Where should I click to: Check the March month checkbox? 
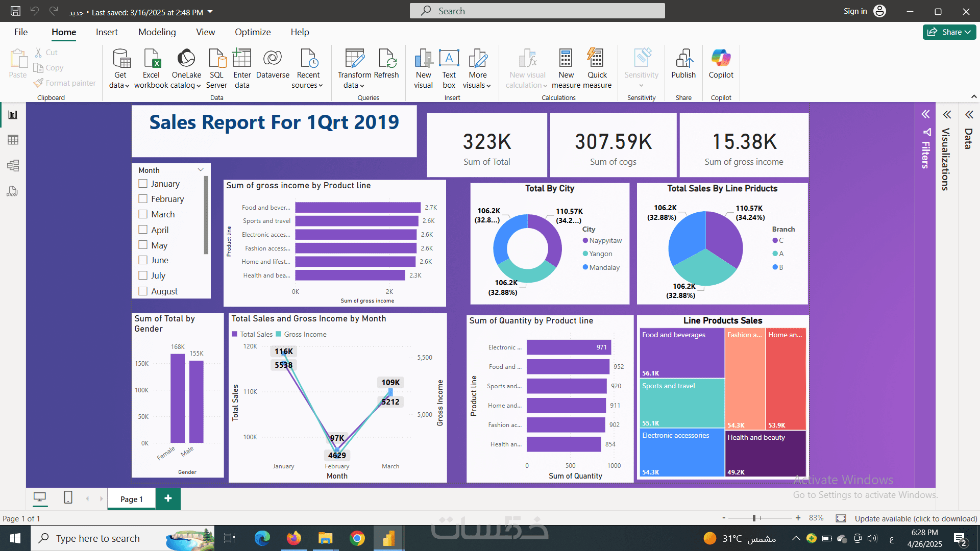(143, 214)
